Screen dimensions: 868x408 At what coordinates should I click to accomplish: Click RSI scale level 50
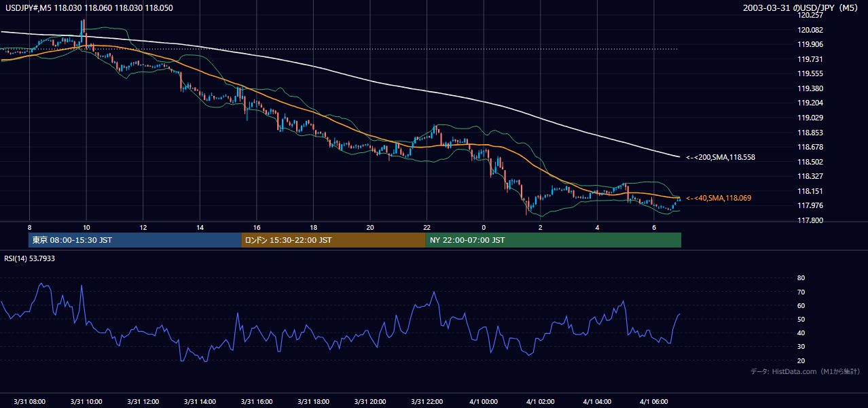coord(801,319)
